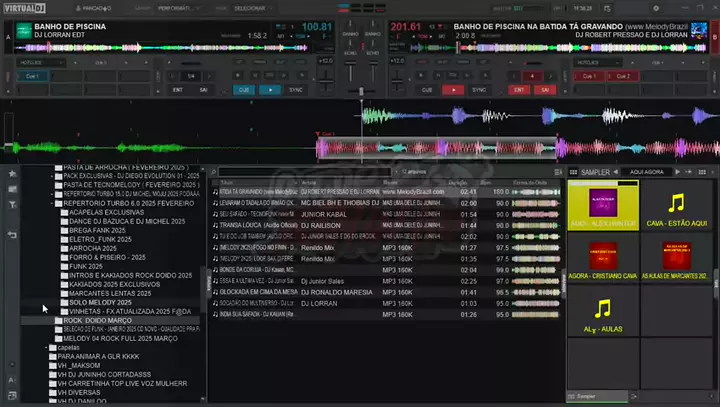Click the filter funnel icon in sidebar
The height and width of the screenshot is (407, 720).
12,204
